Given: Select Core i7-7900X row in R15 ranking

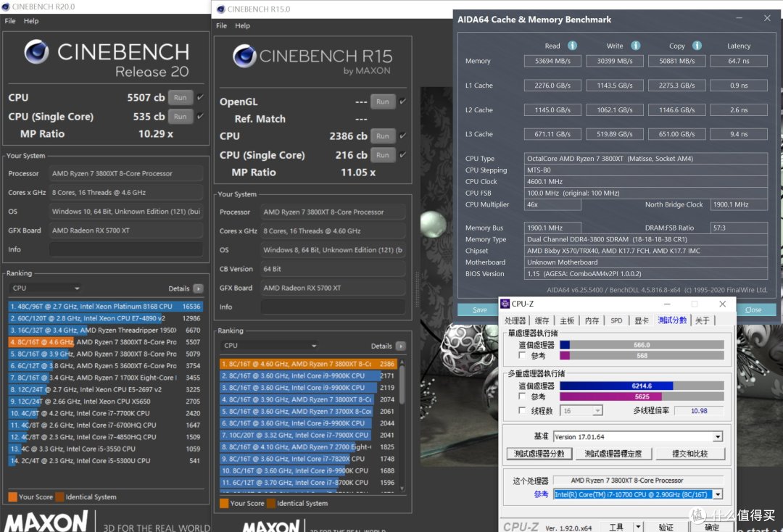Looking at the screenshot, I should 308,435.
